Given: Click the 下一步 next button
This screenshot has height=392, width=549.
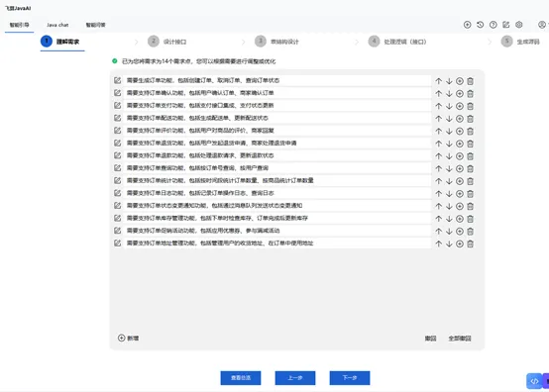Looking at the screenshot, I should (350, 378).
